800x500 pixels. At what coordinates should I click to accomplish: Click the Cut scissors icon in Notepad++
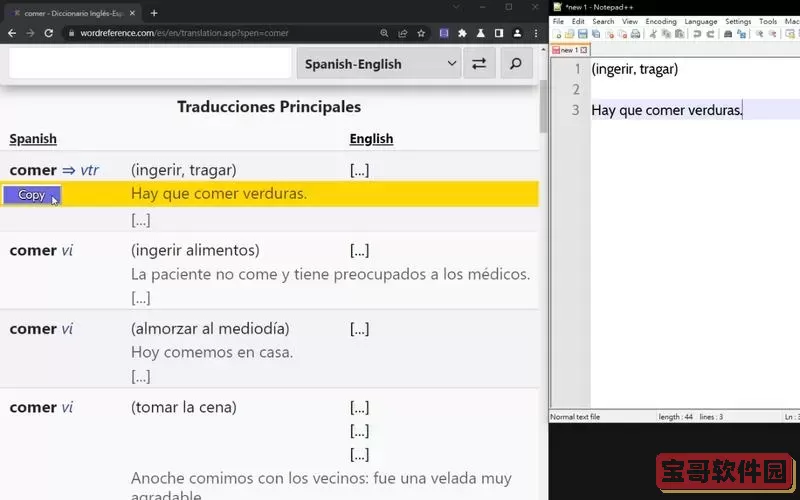pos(652,34)
